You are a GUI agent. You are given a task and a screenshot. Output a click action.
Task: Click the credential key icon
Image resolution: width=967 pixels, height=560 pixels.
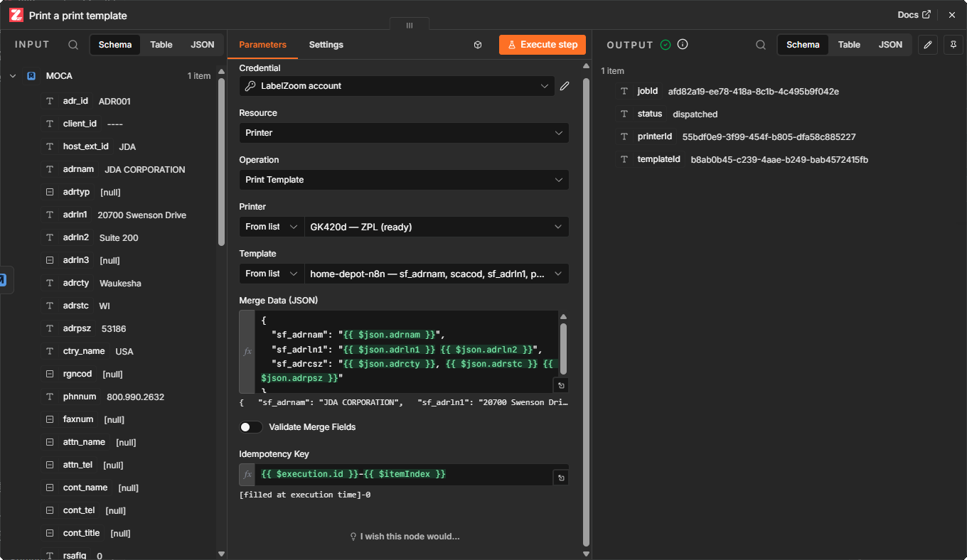[250, 86]
